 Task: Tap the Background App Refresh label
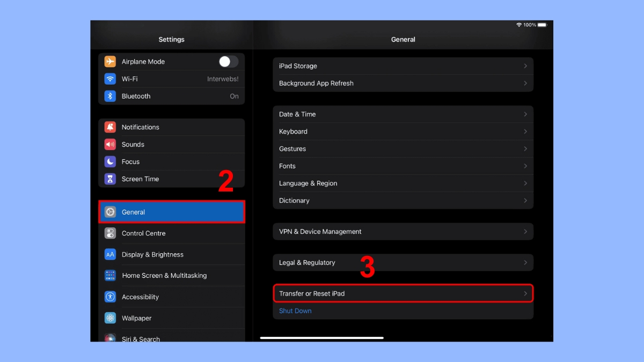316,83
